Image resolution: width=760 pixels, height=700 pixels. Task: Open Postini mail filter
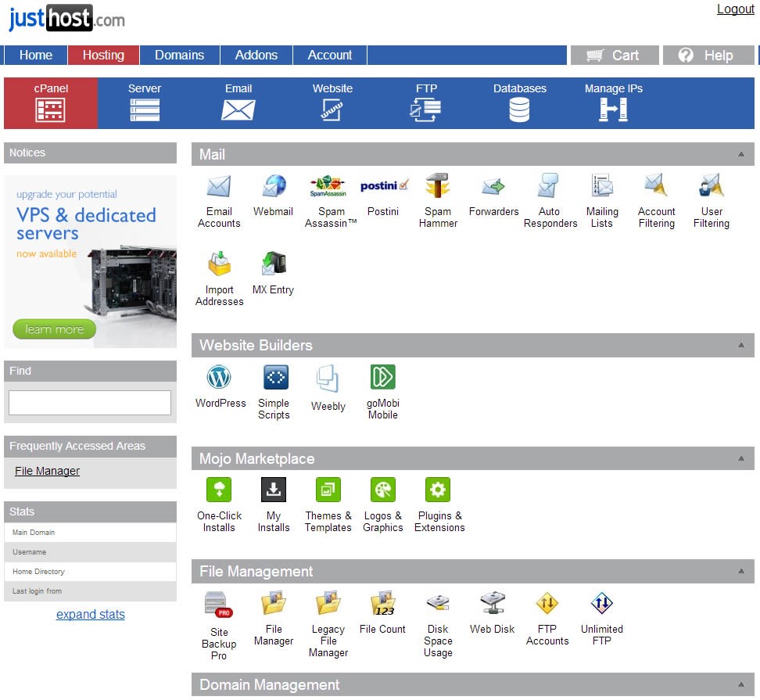384,185
